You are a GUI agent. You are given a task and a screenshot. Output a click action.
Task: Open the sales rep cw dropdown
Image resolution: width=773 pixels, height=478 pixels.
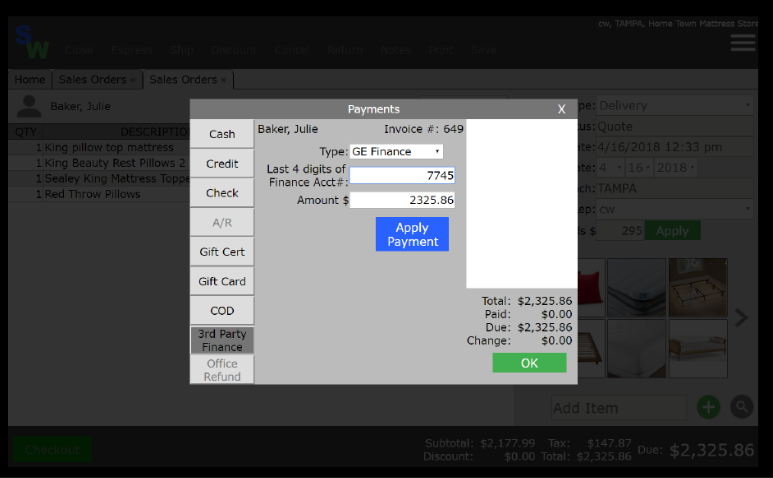[x=675, y=209]
